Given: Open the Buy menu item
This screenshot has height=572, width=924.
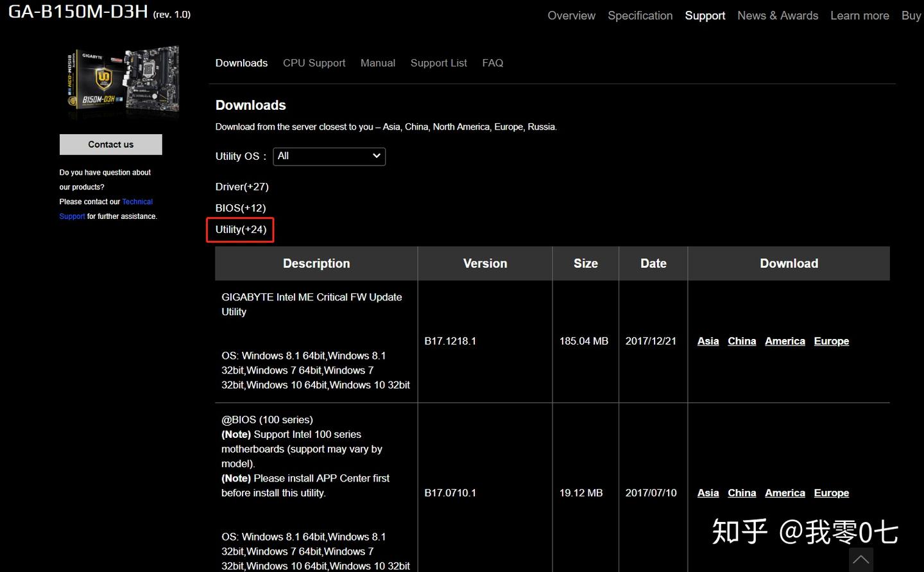Looking at the screenshot, I should pos(911,15).
